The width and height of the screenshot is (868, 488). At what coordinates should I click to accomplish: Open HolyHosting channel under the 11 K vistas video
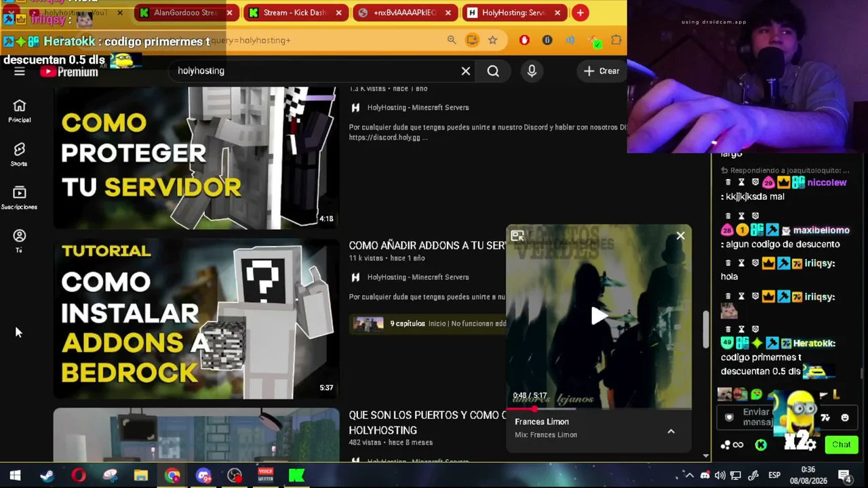pos(418,277)
